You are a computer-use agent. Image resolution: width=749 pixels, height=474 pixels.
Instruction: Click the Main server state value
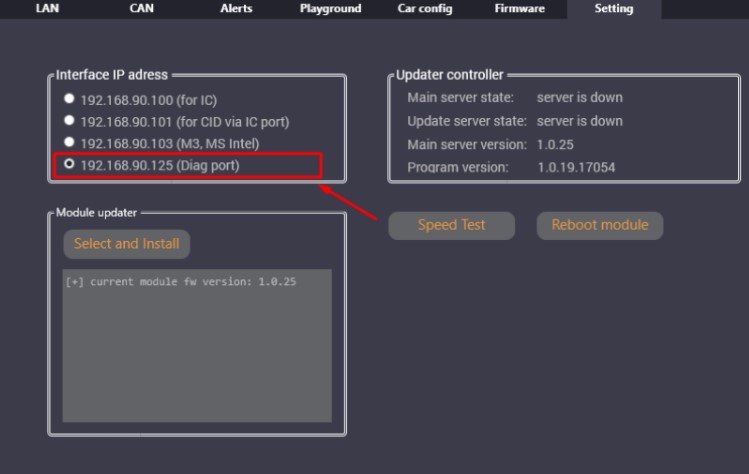579,98
